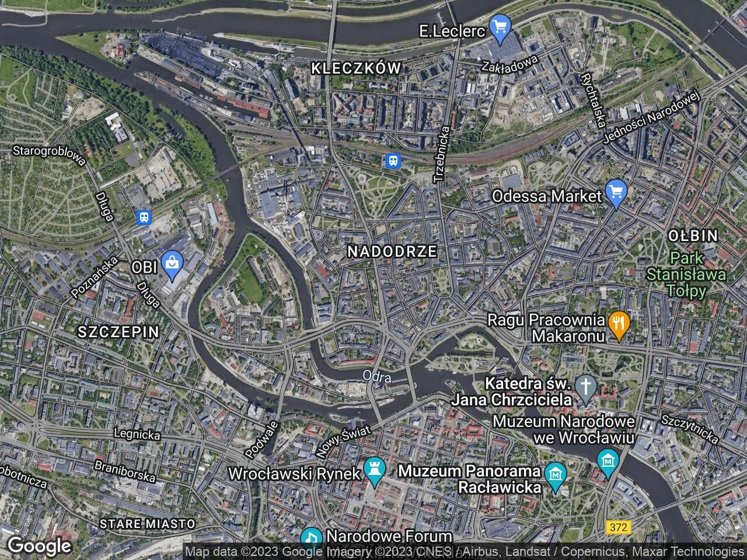
Task: Click the map data copyright text
Action: point(464,551)
